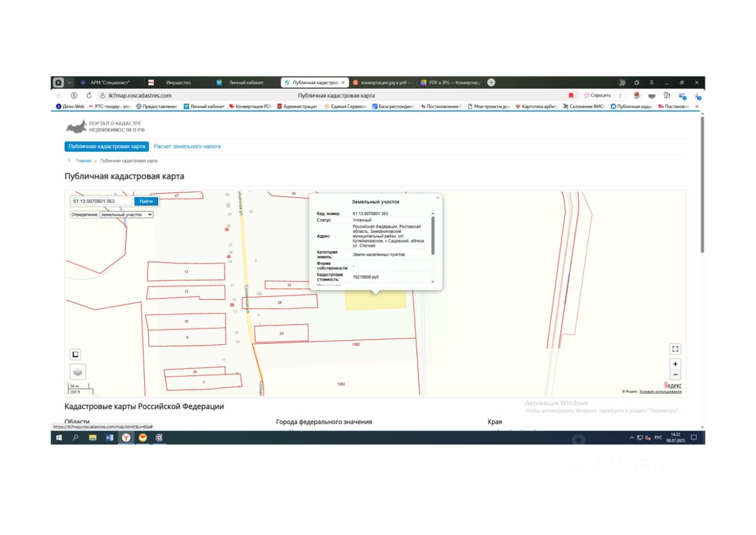Open File Explorer from taskbar
This screenshot has width=756, height=535.
tap(93, 438)
